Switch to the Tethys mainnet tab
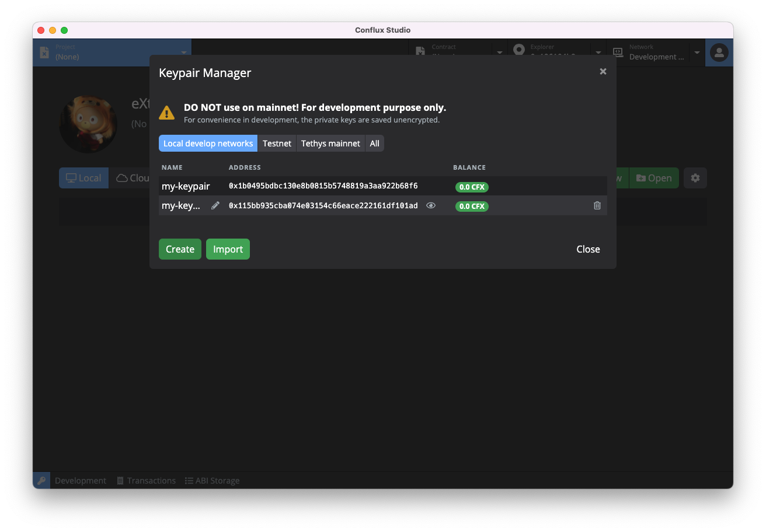The width and height of the screenshot is (766, 532). (330, 143)
